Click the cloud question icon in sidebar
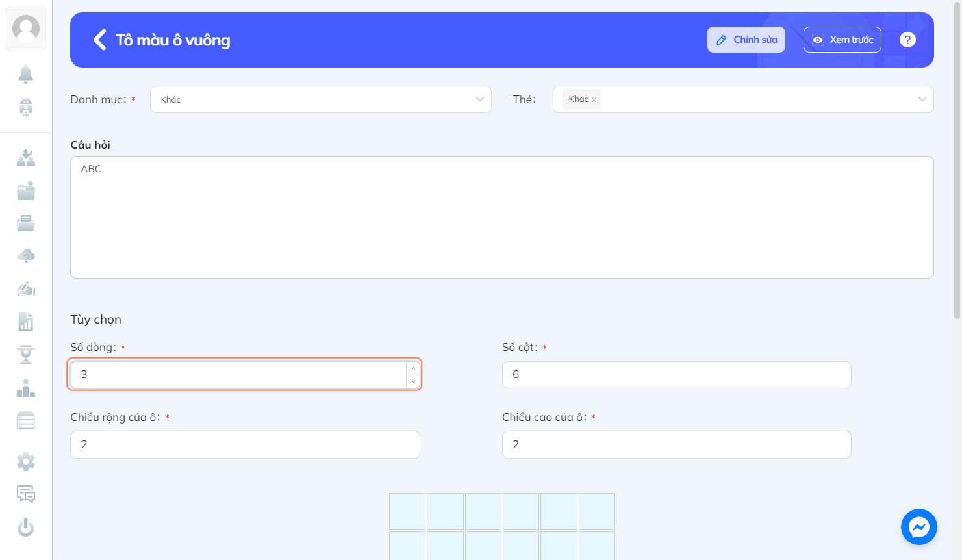 pos(26,256)
